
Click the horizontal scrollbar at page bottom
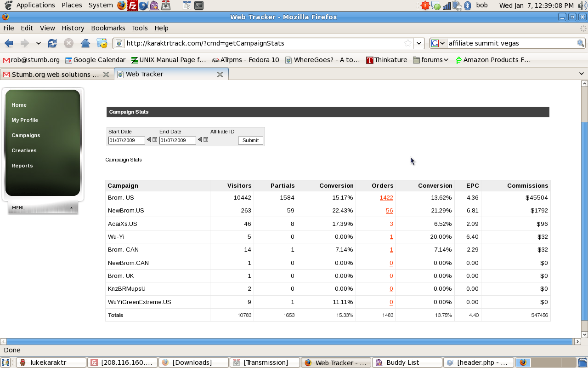[289, 342]
